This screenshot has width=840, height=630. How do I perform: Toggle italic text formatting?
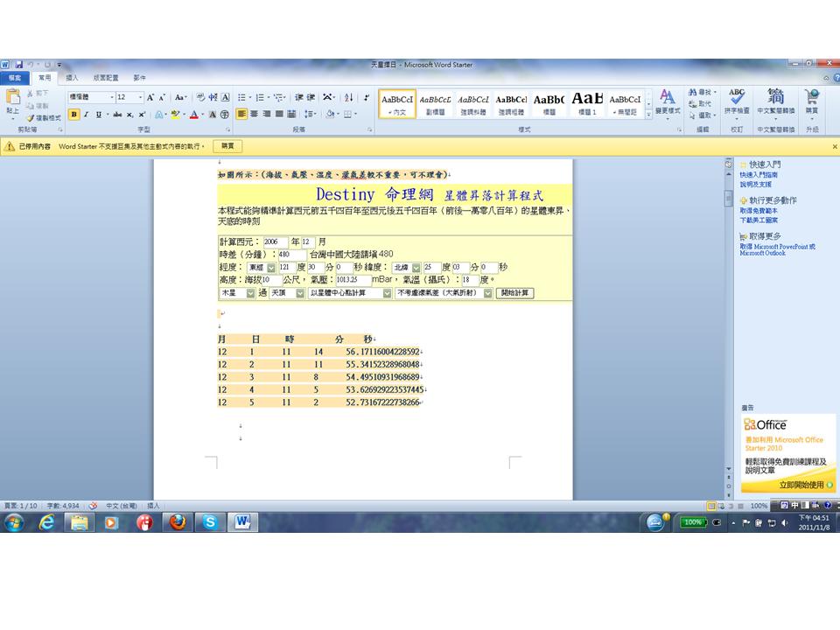click(86, 114)
